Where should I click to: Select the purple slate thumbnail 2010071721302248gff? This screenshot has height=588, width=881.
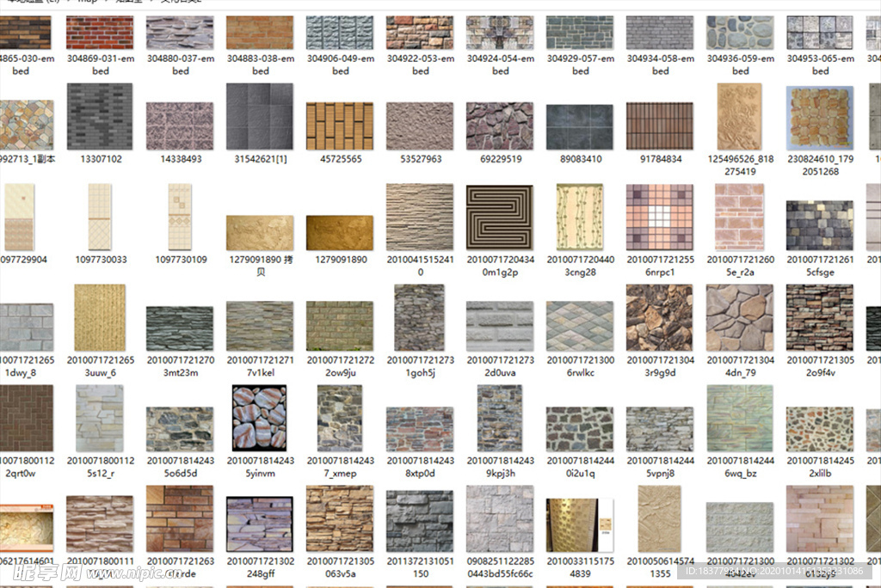[260, 524]
